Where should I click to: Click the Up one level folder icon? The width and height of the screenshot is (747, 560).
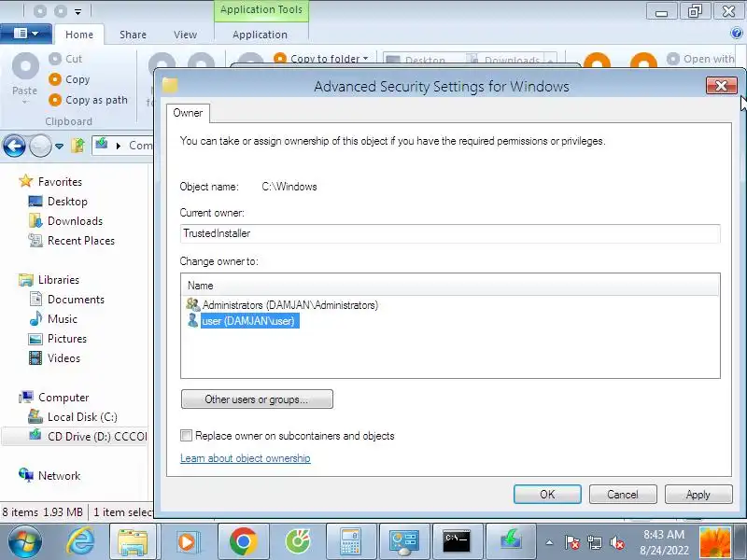click(78, 146)
